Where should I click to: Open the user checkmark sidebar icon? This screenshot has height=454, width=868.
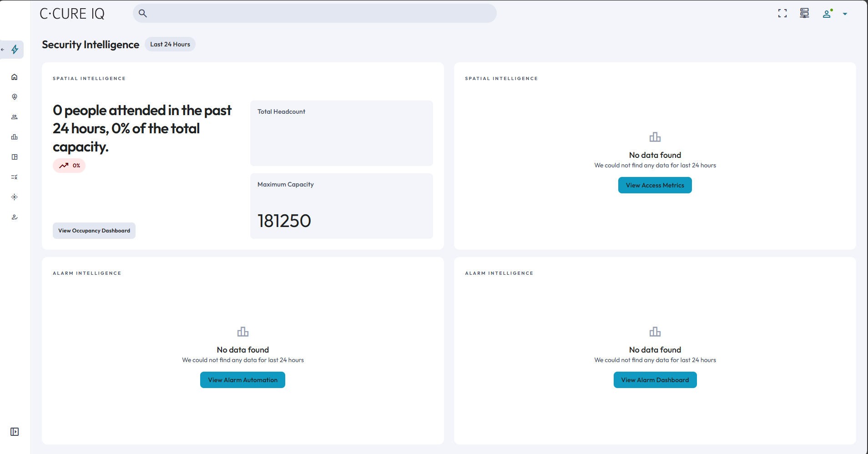(x=15, y=217)
